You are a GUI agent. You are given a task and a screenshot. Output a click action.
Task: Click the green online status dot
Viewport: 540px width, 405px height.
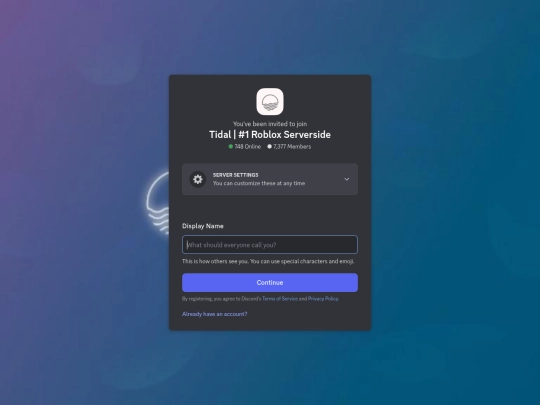(231, 146)
